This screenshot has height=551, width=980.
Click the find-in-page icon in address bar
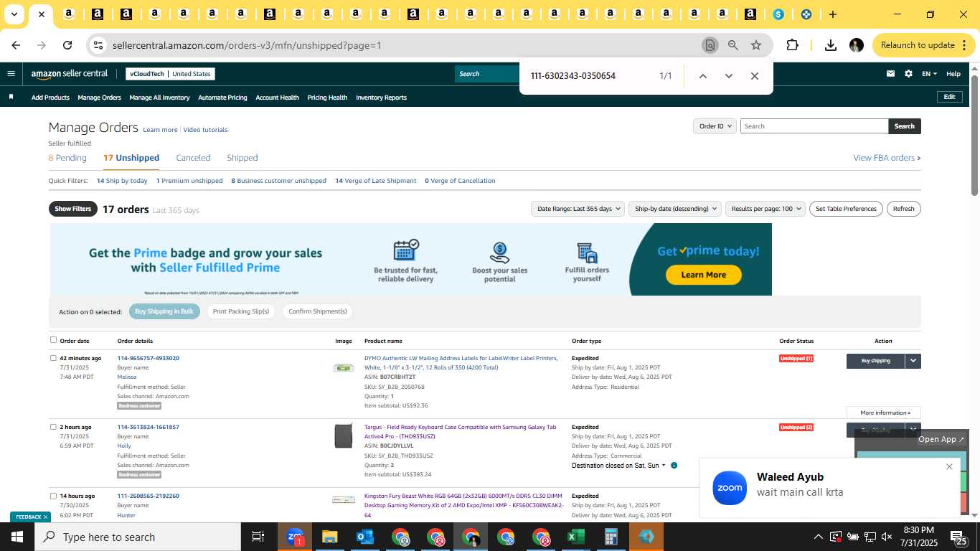pyautogui.click(x=710, y=45)
